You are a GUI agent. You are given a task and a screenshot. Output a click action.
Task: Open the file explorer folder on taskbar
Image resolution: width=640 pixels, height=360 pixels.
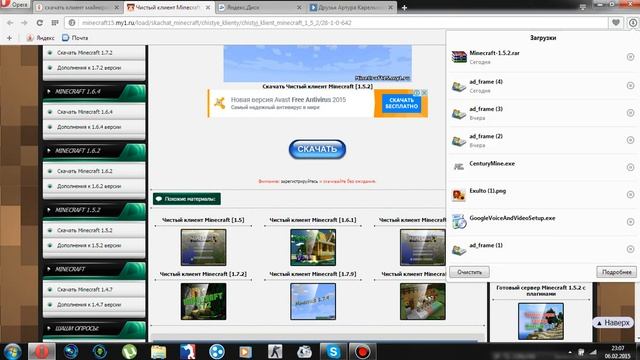pyautogui.click(x=158, y=351)
